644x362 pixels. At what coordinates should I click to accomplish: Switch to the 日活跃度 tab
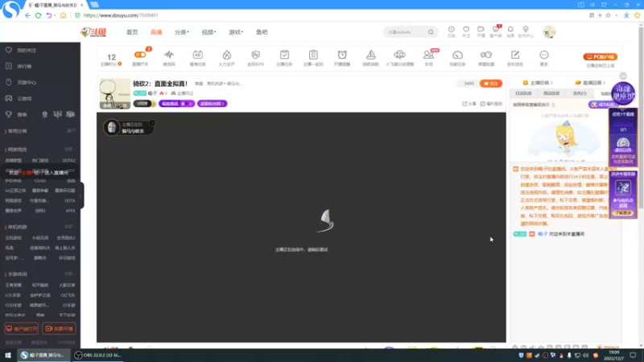click(523, 93)
